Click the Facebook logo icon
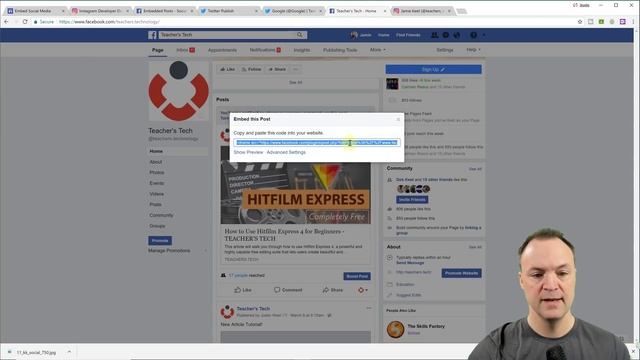This screenshot has height=360, width=640. point(152,35)
